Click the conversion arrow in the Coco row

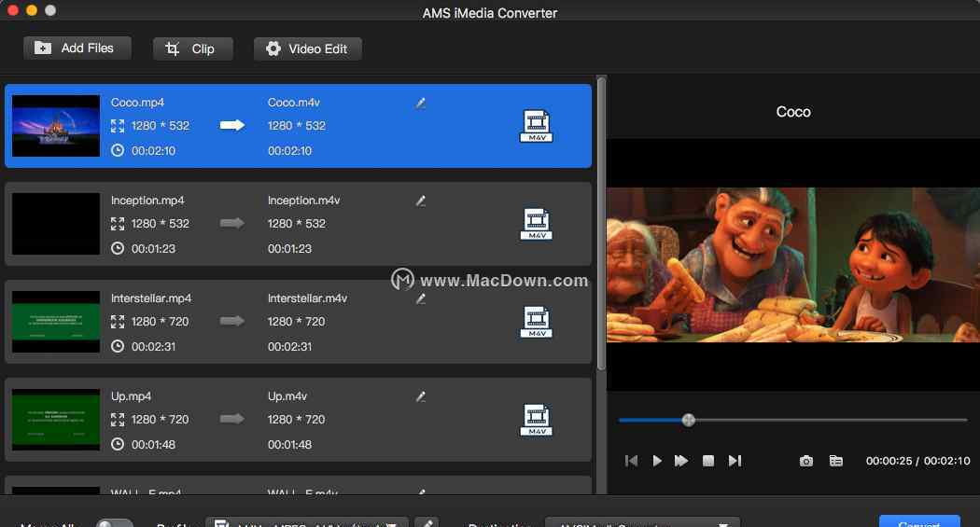231,126
